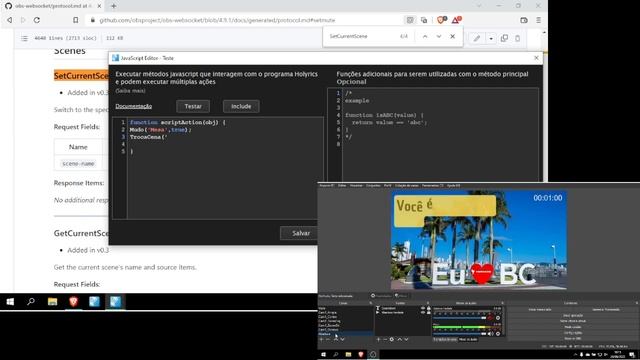Bookmark the current GitHub page

pos(76,20)
